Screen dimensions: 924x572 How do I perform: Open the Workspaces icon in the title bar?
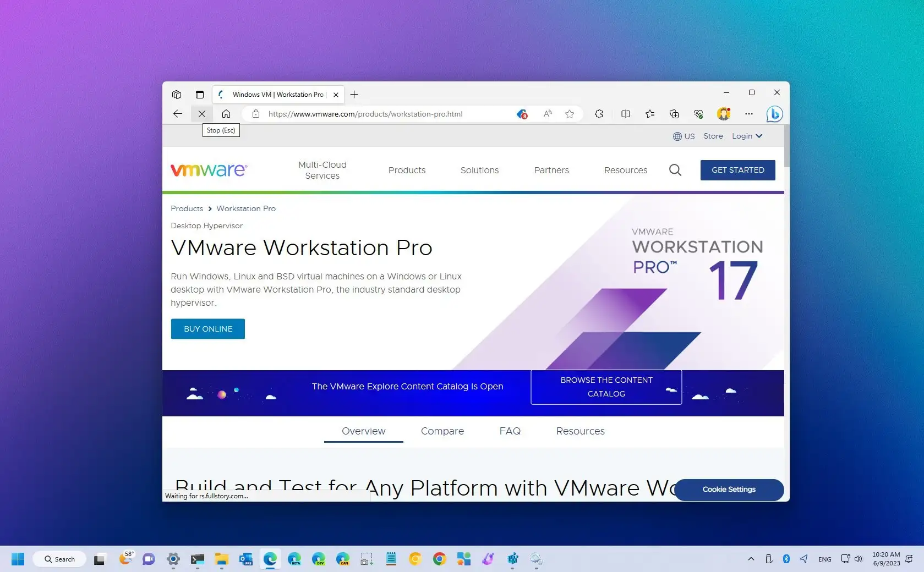[177, 95]
